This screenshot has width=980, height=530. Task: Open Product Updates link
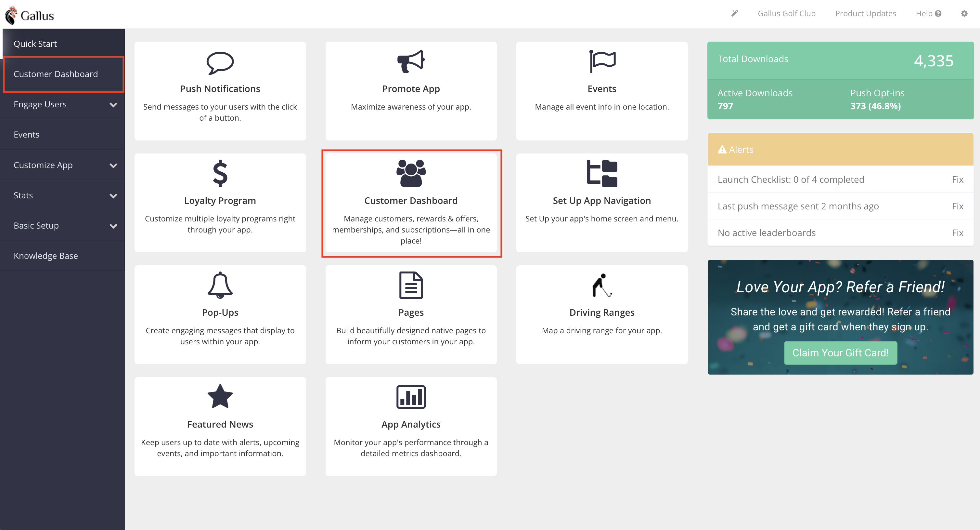click(x=866, y=13)
